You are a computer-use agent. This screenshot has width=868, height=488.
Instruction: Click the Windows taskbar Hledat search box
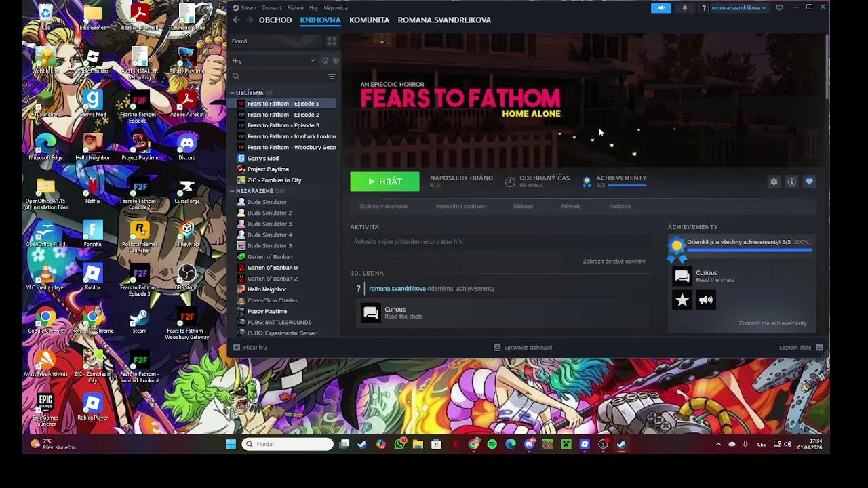click(x=288, y=444)
